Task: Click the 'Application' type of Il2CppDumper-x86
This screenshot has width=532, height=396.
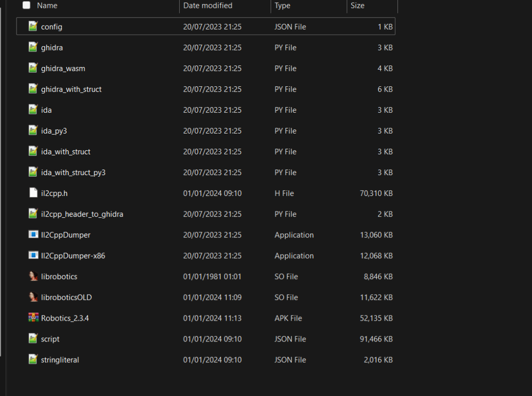Action: click(x=294, y=256)
